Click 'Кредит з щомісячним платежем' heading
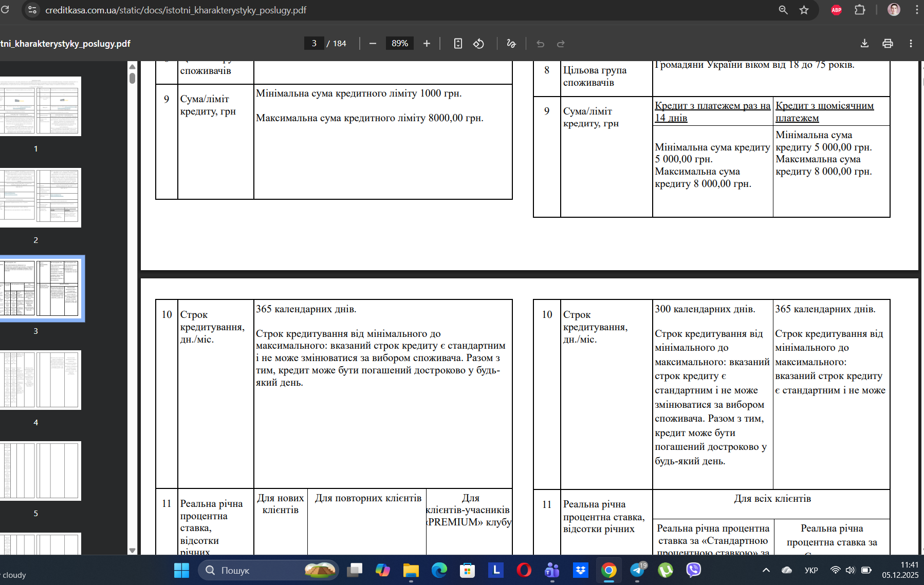The image size is (924, 585). point(824,111)
